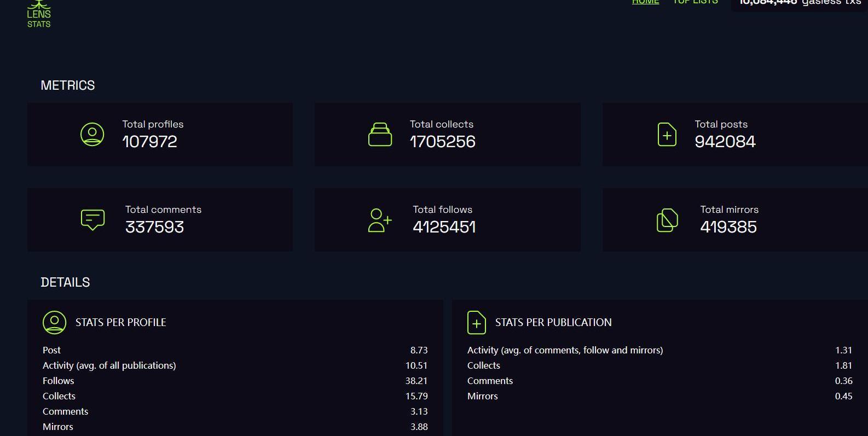This screenshot has height=436, width=868.
Task: Click the Total posts number 942084
Action: click(725, 142)
